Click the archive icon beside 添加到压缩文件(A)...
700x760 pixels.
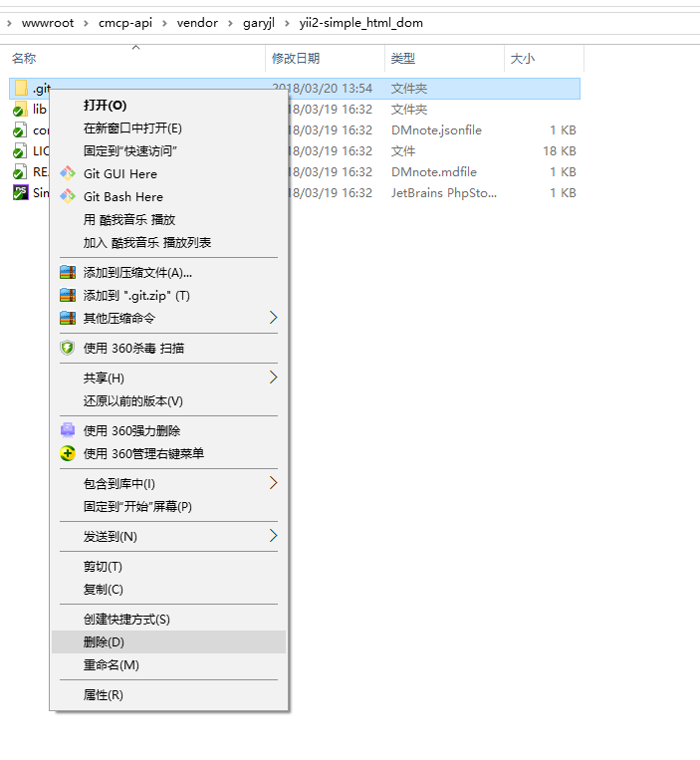coord(68,272)
